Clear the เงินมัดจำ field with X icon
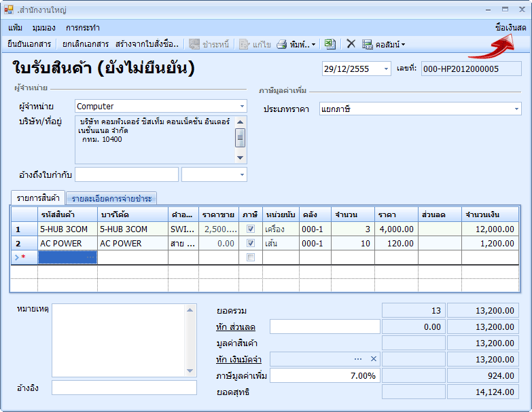The width and height of the screenshot is (532, 412). tap(373, 358)
